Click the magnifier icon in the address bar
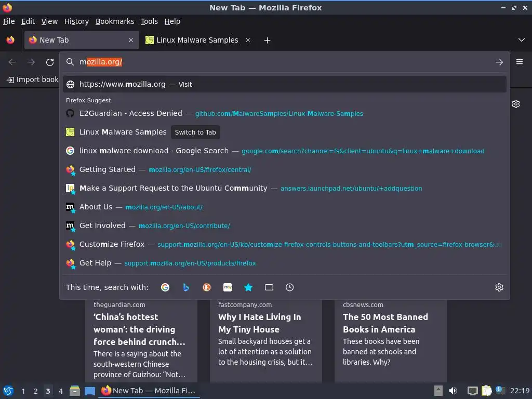532x399 pixels. 70,62
